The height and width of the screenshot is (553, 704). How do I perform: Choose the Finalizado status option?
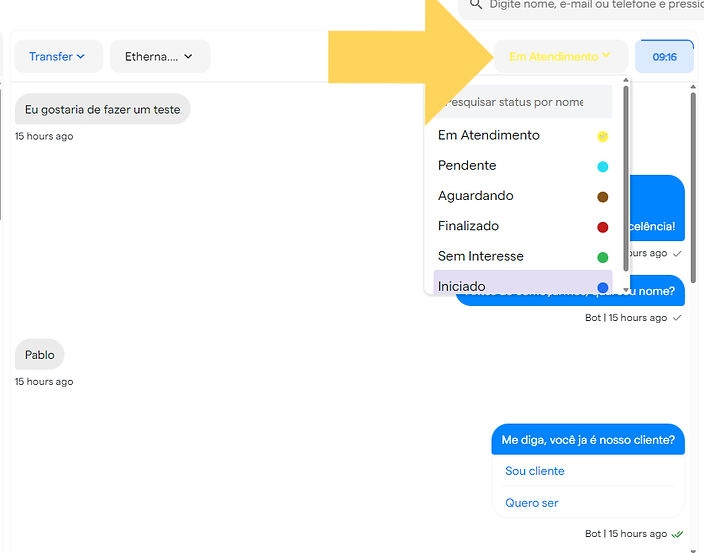(468, 226)
